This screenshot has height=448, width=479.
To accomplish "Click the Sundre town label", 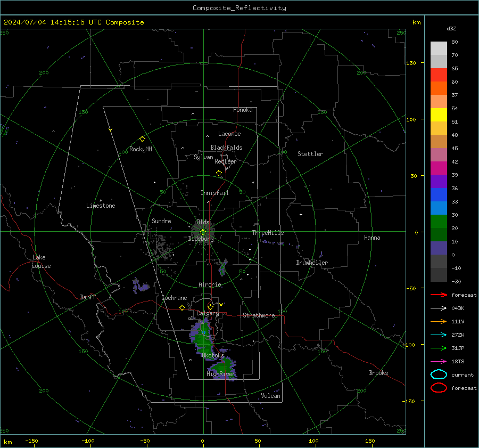I will point(161,221).
